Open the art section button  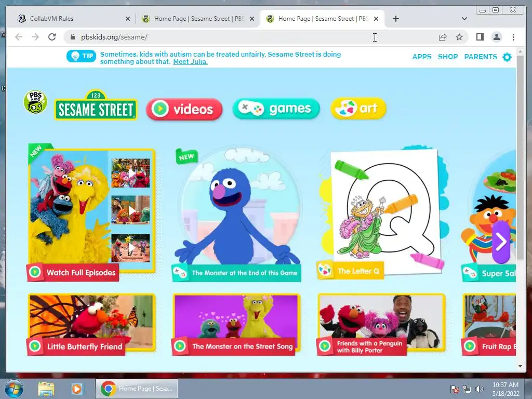click(x=358, y=108)
